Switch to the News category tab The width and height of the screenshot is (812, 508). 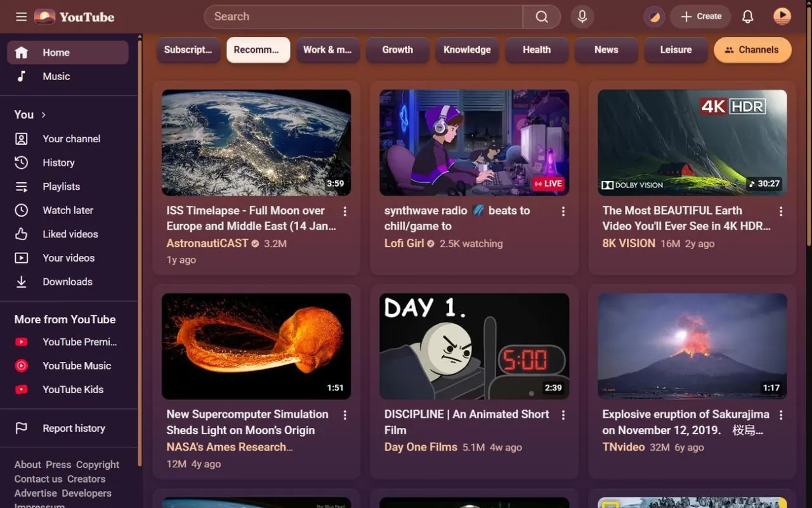click(606, 50)
